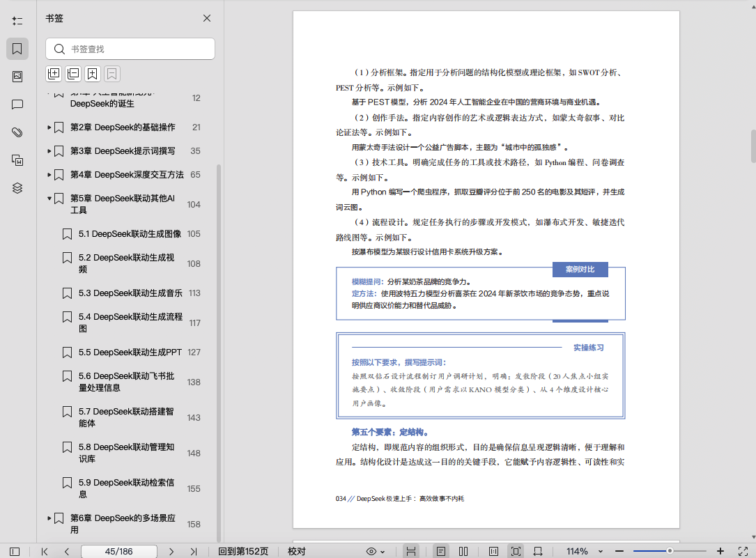
Task: Open bookmark 5.2 DeepSeek联动生成视频
Action: tap(126, 263)
